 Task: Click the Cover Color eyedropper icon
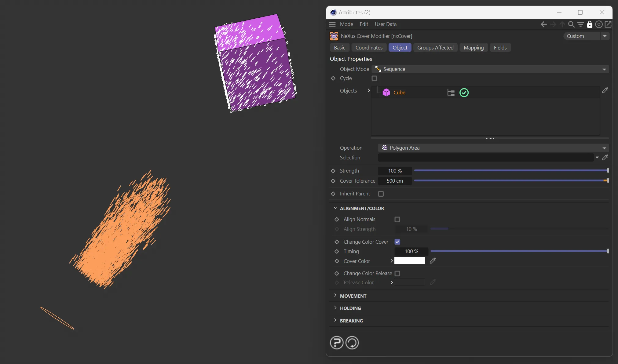[x=433, y=261]
